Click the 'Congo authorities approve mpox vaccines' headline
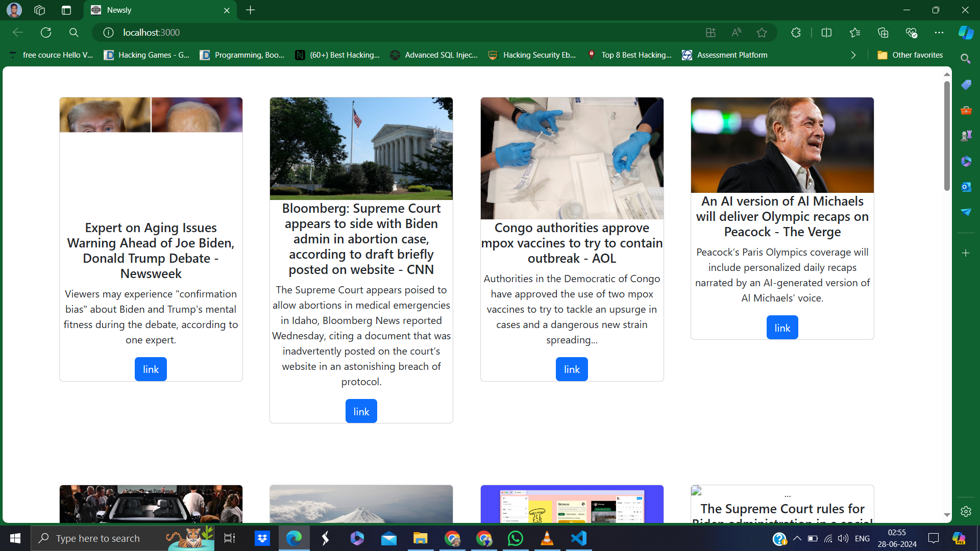The image size is (980, 551). click(572, 243)
